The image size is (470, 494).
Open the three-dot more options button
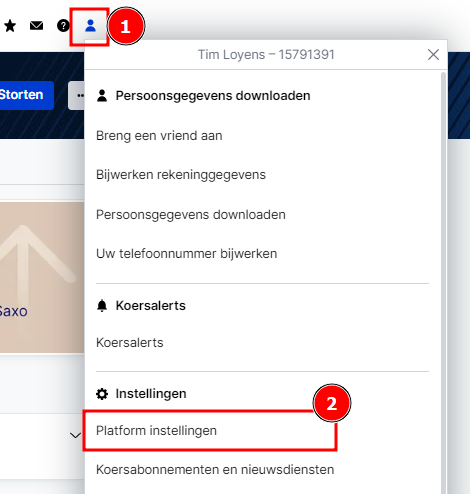(77, 95)
